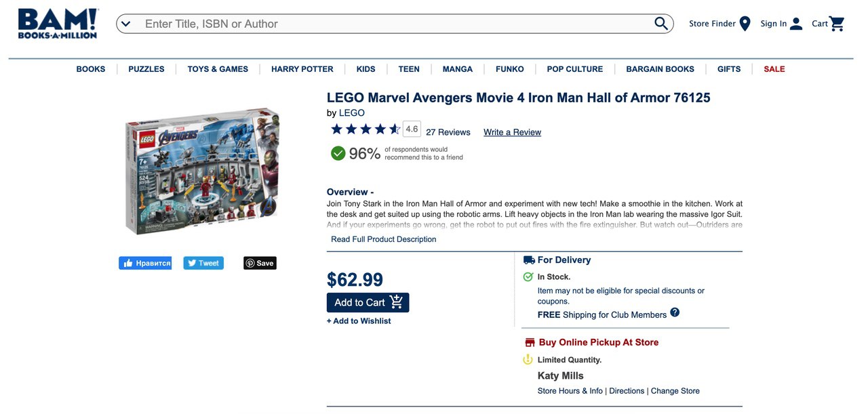Click the LEGO box product thumbnail
Screen dimensions: 868x414
(202, 171)
